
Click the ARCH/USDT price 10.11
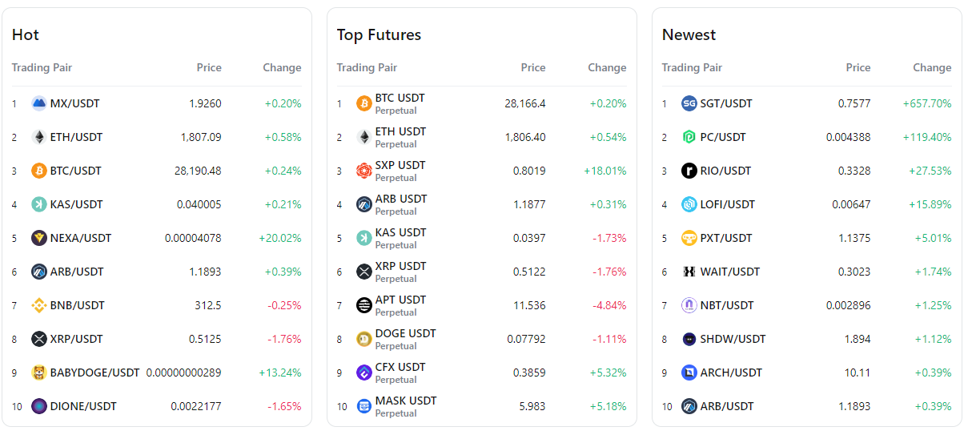click(x=857, y=373)
